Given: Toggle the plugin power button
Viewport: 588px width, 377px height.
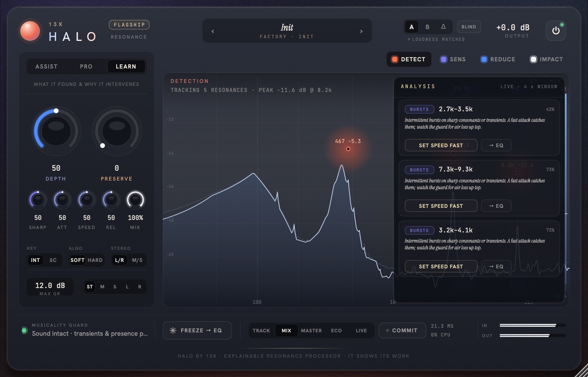Looking at the screenshot, I should click(x=556, y=31).
